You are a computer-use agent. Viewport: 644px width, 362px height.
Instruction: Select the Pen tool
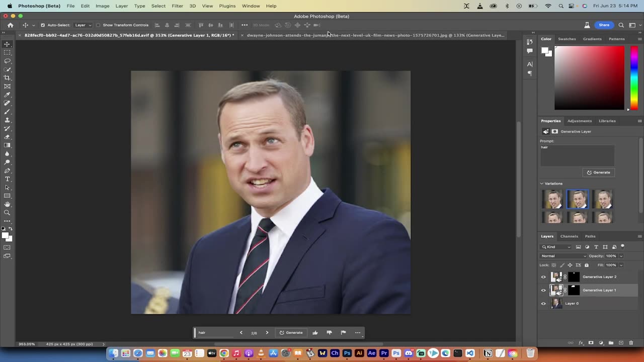click(x=7, y=170)
